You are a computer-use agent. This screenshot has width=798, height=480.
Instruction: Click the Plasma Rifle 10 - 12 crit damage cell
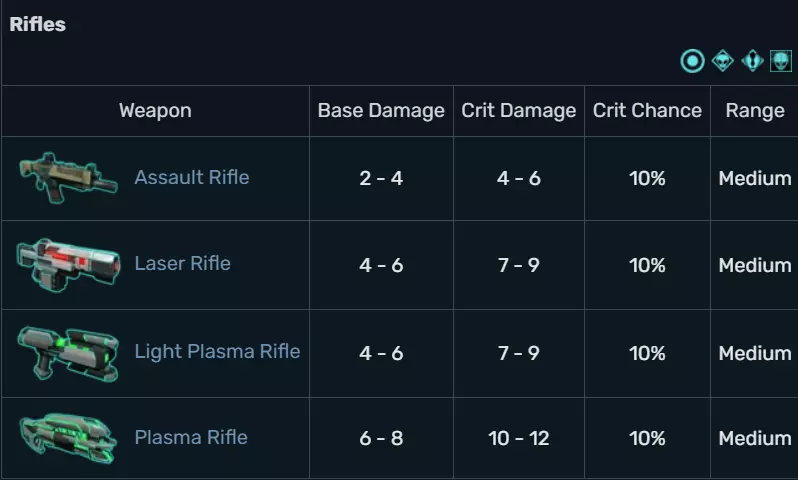519,439
